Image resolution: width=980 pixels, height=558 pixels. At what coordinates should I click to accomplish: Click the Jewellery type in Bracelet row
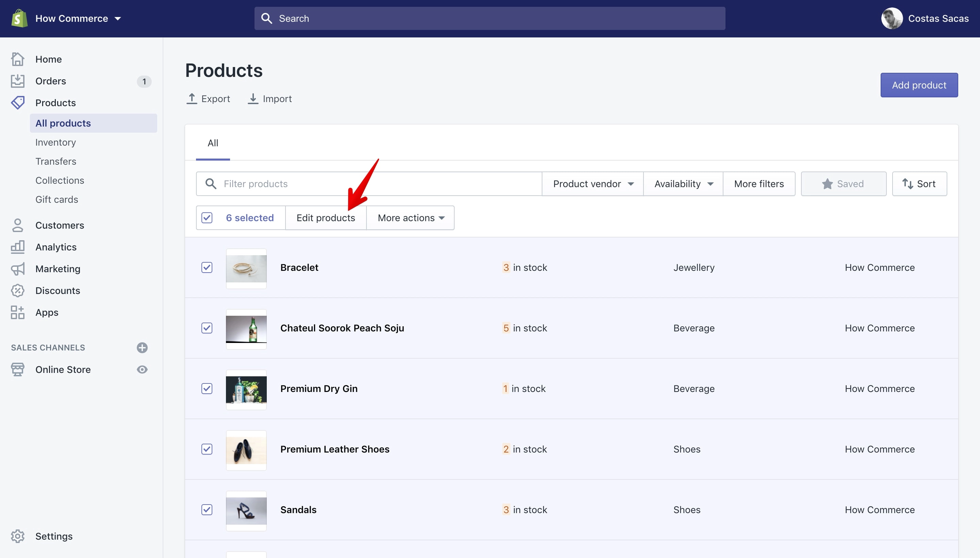pyautogui.click(x=694, y=267)
